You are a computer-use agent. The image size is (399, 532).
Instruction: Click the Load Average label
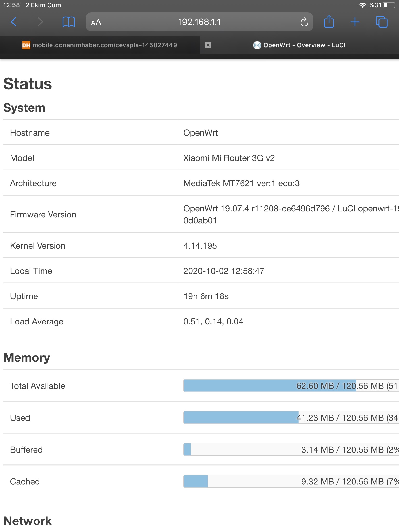click(x=37, y=322)
